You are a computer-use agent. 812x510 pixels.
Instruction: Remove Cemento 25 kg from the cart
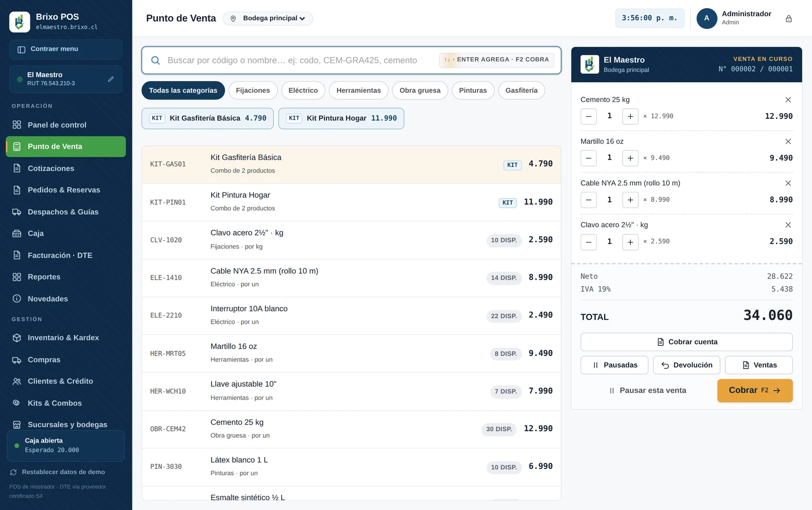(x=788, y=99)
